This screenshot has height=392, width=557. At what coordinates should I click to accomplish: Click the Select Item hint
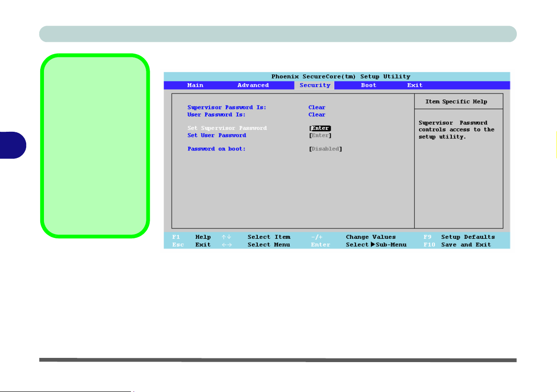(269, 237)
